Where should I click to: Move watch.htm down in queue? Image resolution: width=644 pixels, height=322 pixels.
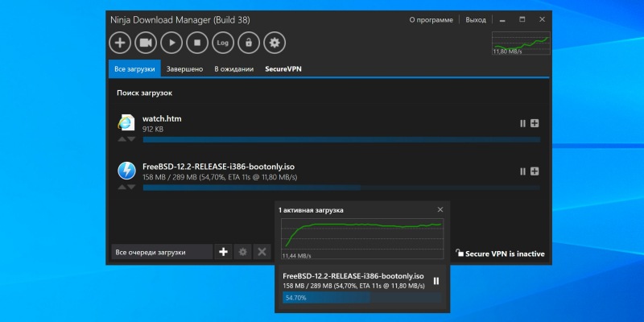[x=131, y=139]
